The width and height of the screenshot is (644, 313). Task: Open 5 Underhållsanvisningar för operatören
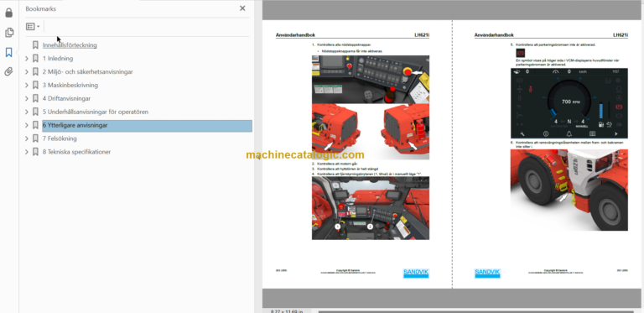[x=96, y=112]
